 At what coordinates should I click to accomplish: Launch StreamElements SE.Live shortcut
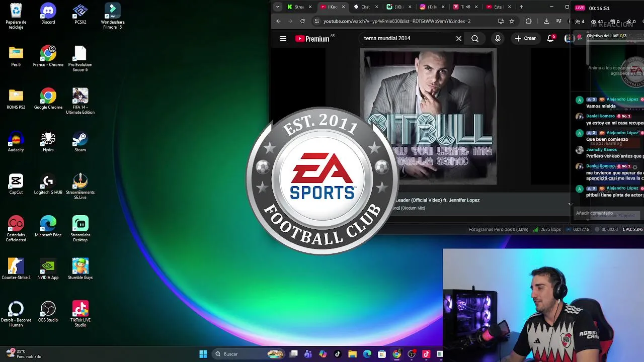point(80,187)
